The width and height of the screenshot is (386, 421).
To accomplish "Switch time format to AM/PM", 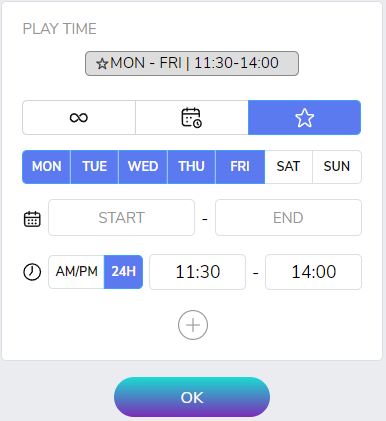I will tap(76, 272).
